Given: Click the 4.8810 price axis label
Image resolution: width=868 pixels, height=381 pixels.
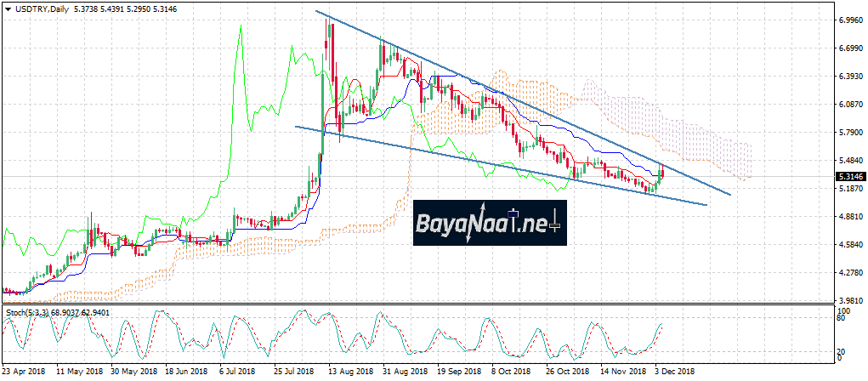Looking at the screenshot, I should pos(850,218).
